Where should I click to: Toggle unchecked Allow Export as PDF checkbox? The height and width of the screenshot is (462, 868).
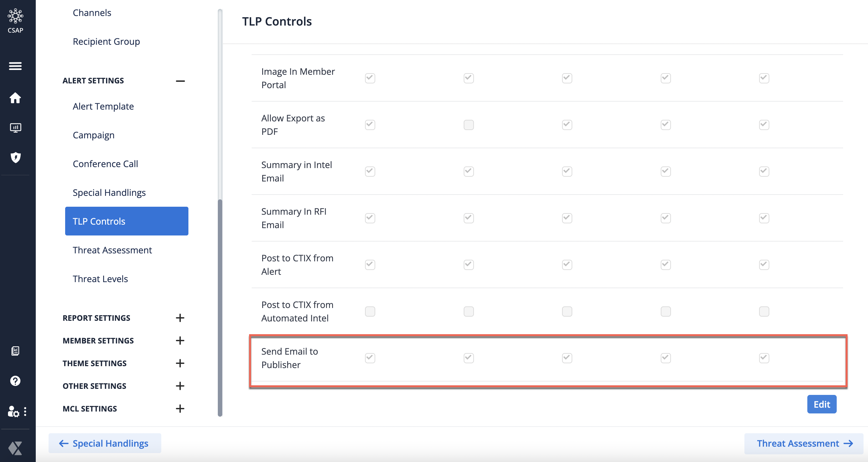[x=468, y=125]
